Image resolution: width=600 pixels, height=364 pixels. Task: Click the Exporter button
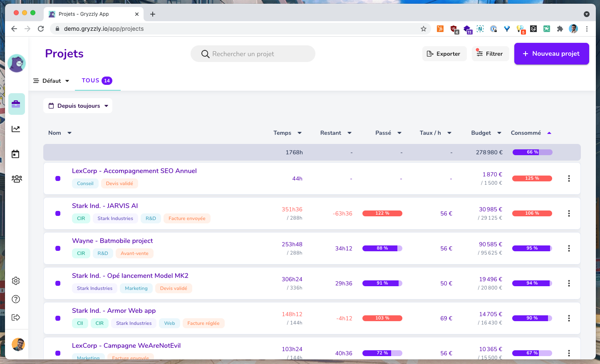point(444,54)
